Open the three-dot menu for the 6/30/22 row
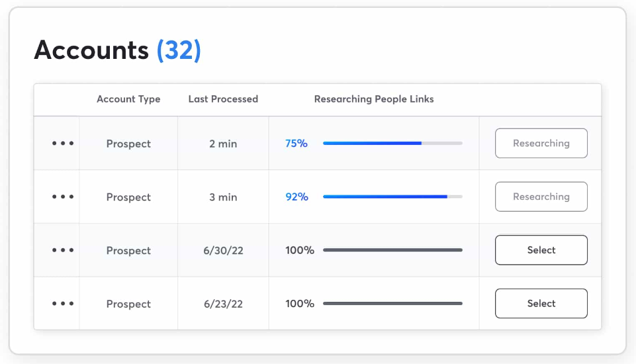The width and height of the screenshot is (636, 364). [x=63, y=250]
